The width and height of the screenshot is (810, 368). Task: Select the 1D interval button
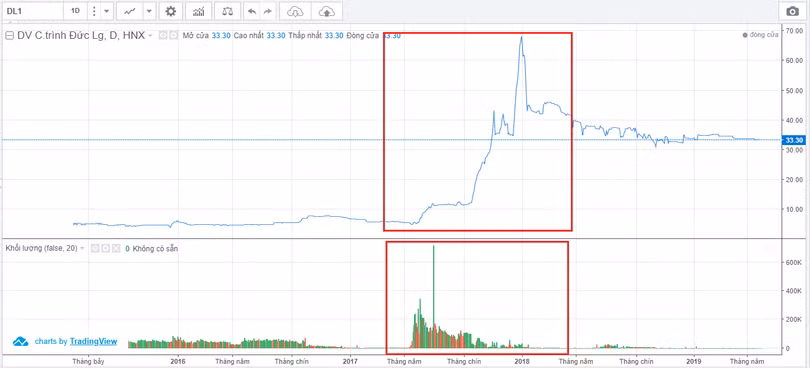pos(75,11)
